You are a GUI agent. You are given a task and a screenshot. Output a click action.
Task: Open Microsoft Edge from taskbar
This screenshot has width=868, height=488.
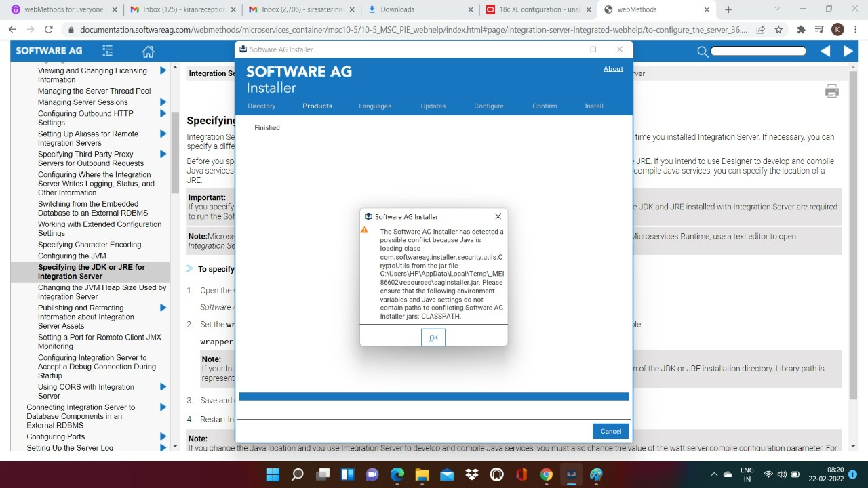[397, 474]
